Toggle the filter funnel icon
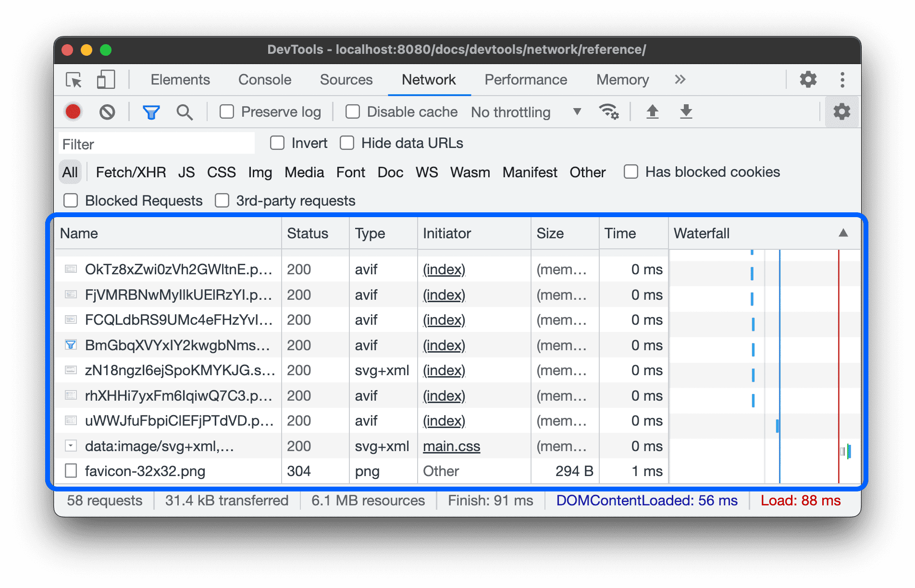The width and height of the screenshot is (915, 588). pyautogui.click(x=151, y=112)
